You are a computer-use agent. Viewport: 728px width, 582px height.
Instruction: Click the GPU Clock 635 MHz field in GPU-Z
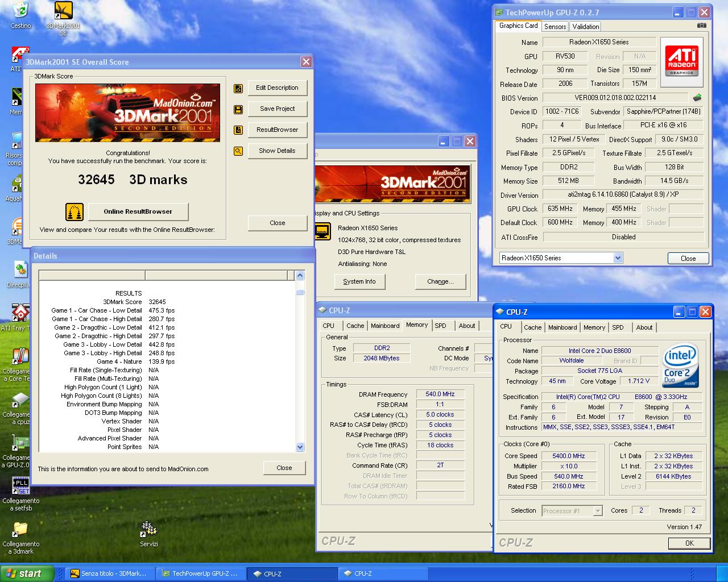tap(560, 209)
